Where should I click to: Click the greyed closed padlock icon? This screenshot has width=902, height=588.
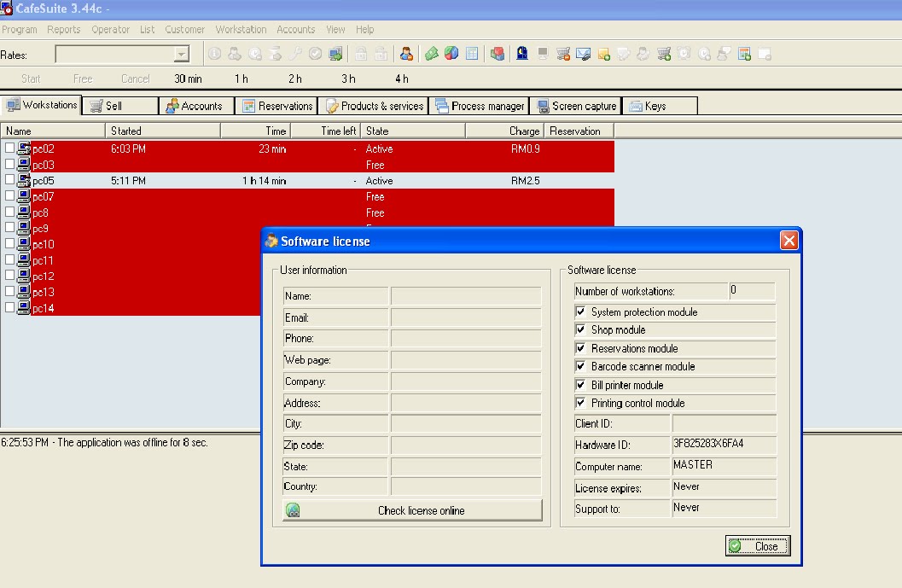point(361,54)
